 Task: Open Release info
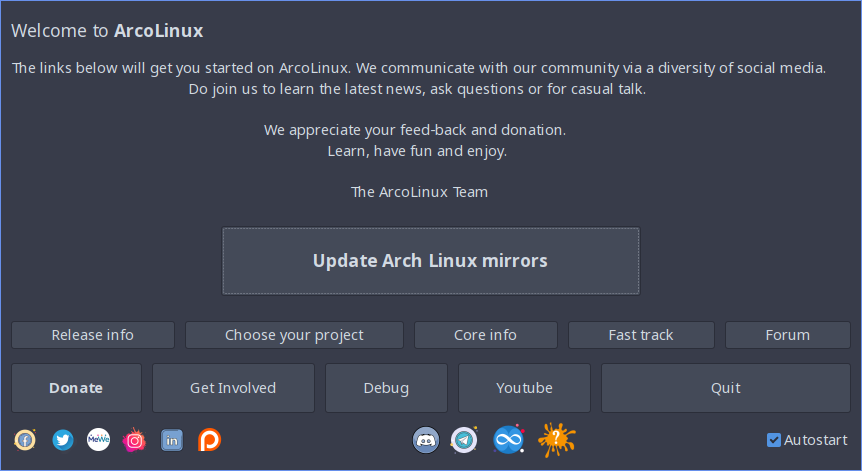coord(93,335)
